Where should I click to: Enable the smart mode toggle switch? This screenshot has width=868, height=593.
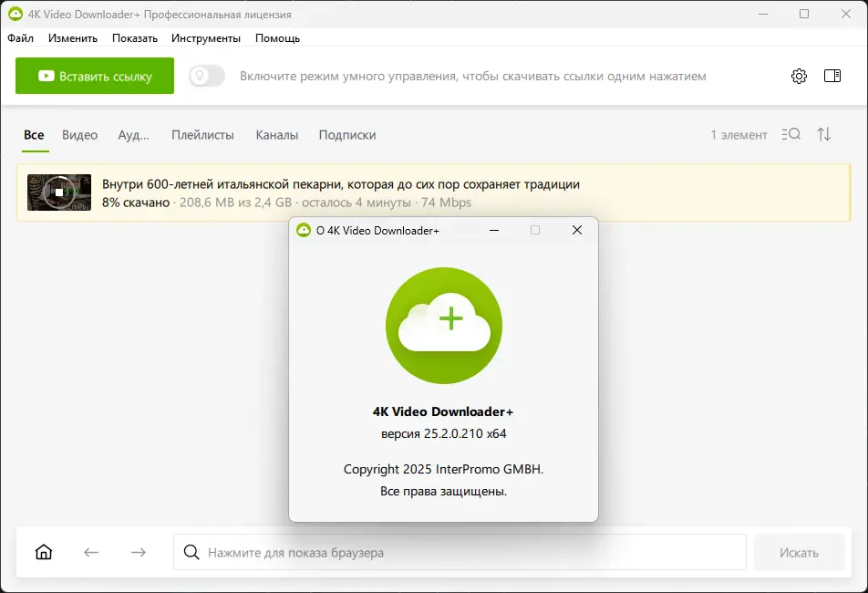206,76
